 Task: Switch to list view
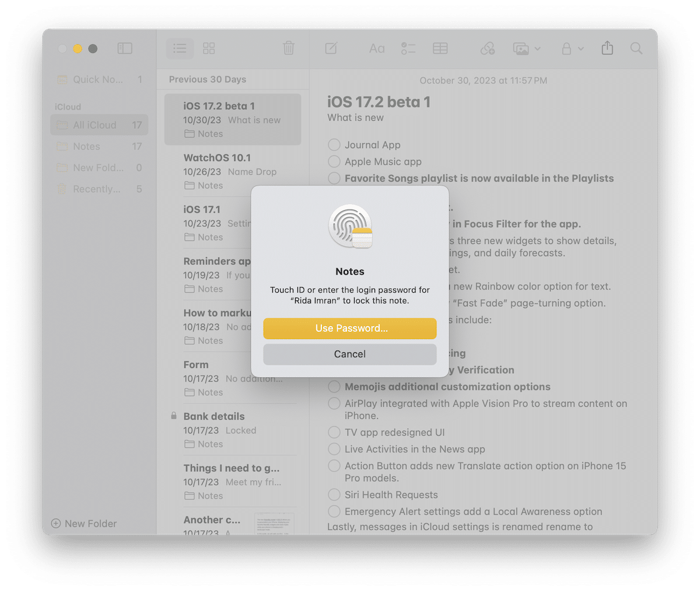pos(180,48)
